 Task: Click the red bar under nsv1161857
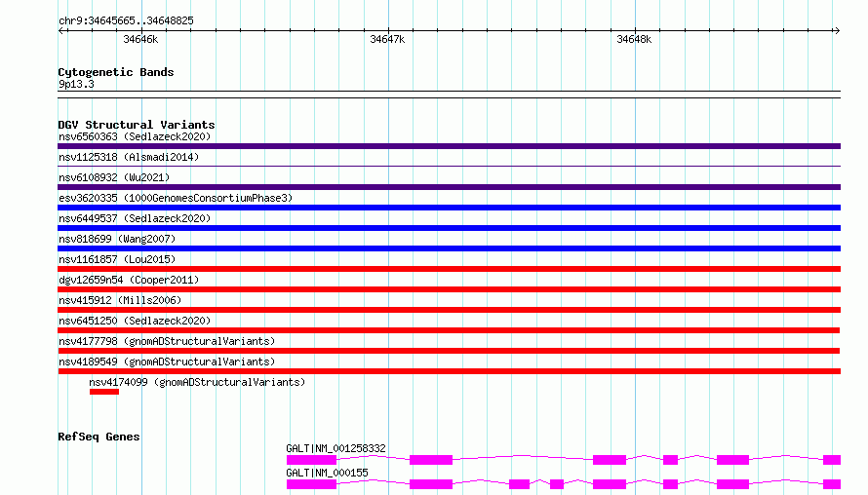449,269
